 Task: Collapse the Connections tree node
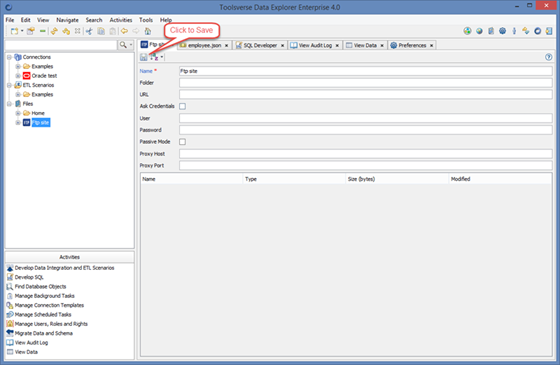9,57
